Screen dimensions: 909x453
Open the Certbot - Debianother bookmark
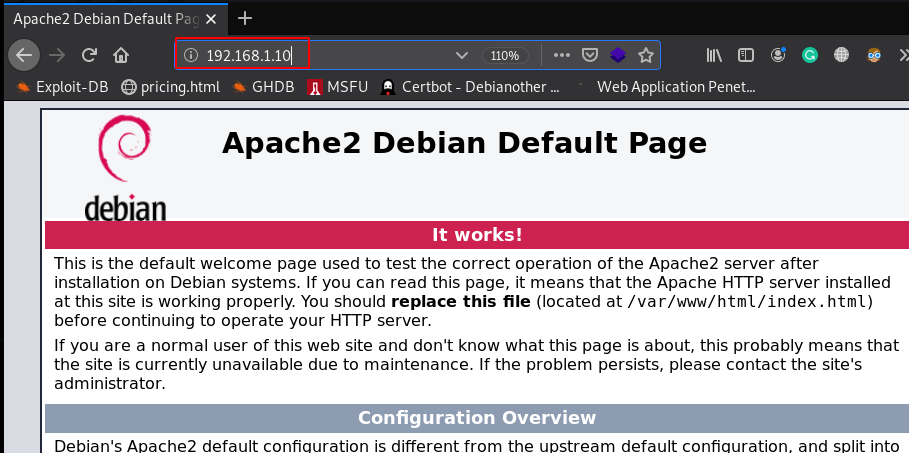470,87
